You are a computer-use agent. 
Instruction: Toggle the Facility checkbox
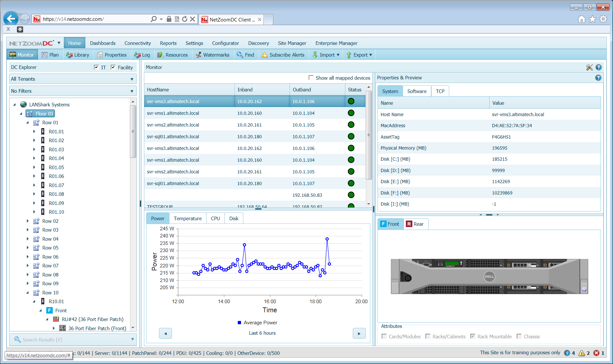[113, 67]
